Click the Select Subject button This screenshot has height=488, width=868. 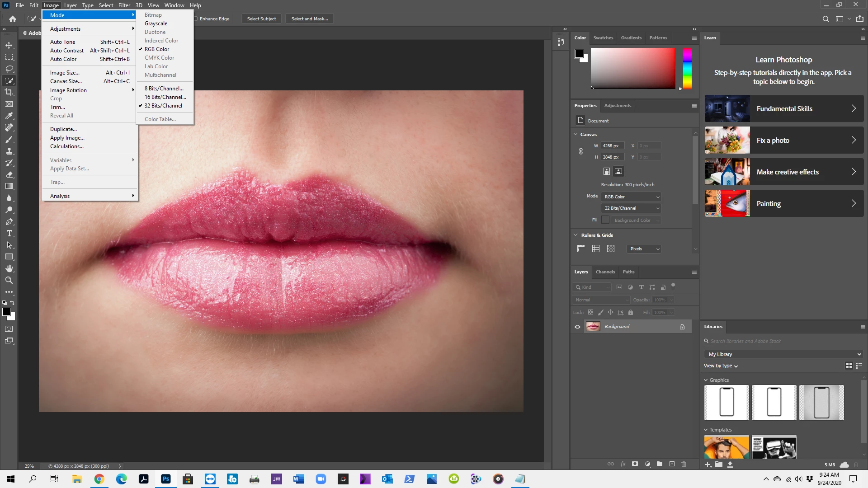[261, 19]
